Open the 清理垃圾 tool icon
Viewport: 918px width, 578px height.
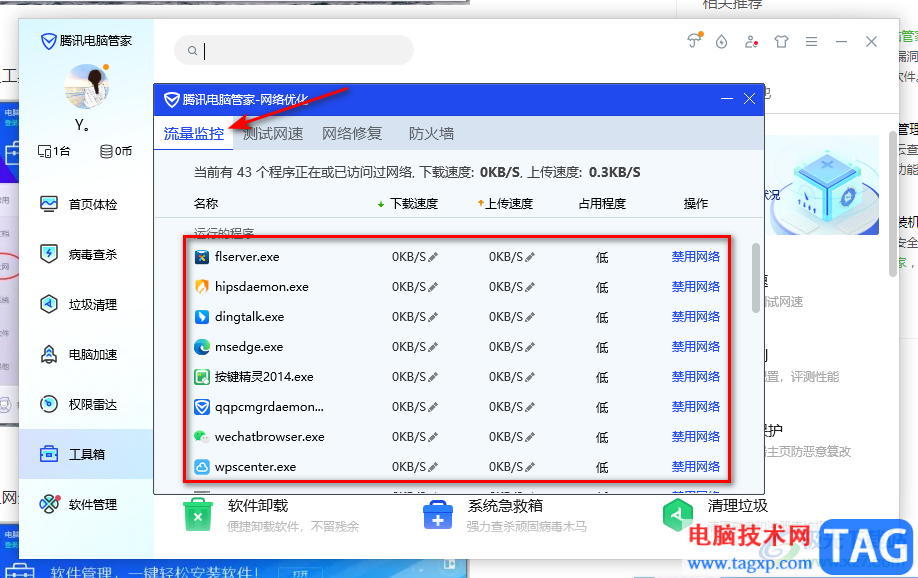tap(677, 514)
